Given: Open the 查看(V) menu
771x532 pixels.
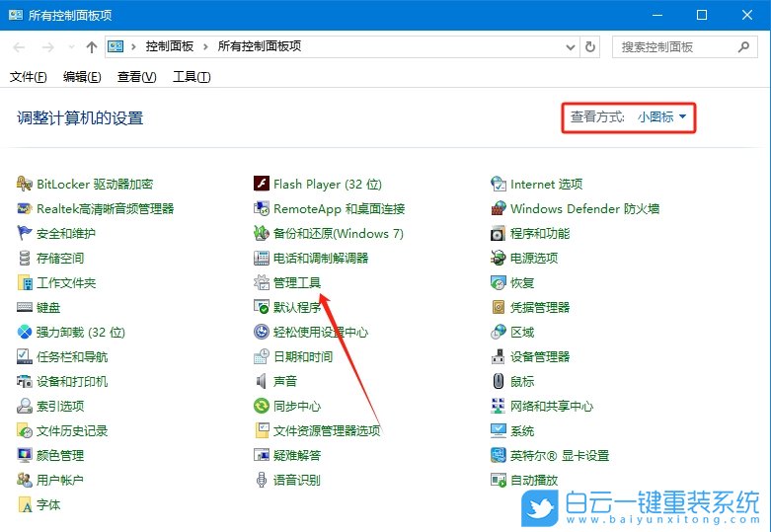Looking at the screenshot, I should (x=136, y=77).
